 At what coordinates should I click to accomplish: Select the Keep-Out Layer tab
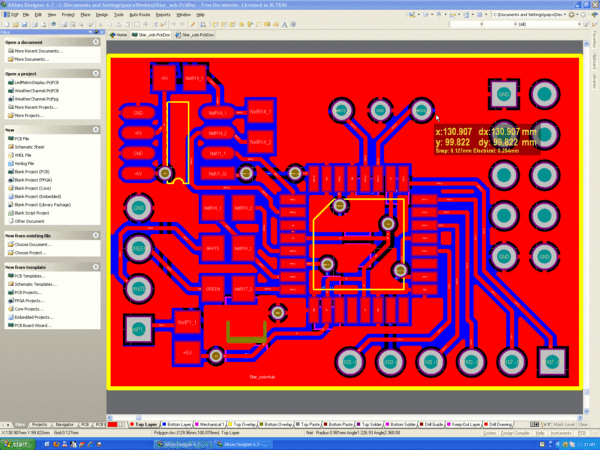click(464, 424)
